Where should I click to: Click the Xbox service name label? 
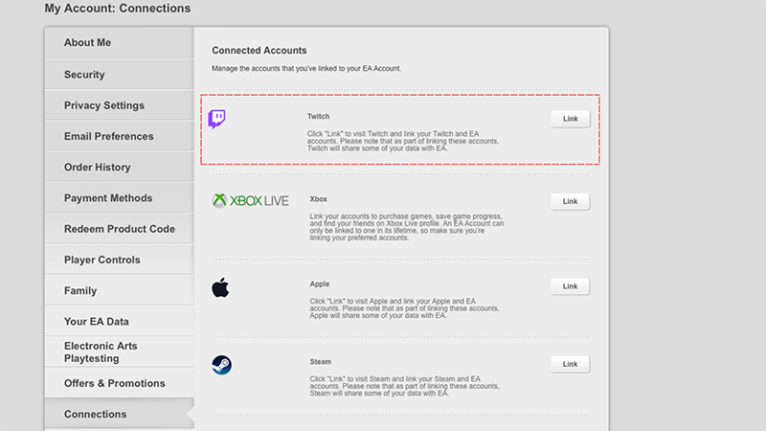(318, 199)
